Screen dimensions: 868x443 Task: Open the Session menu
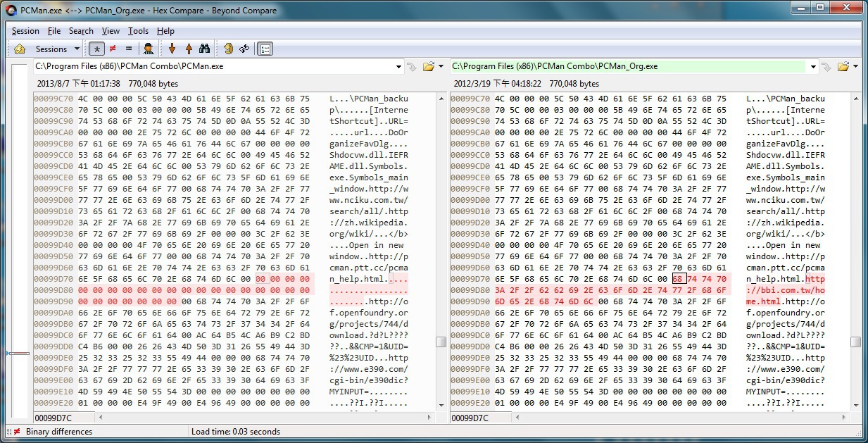[25, 31]
